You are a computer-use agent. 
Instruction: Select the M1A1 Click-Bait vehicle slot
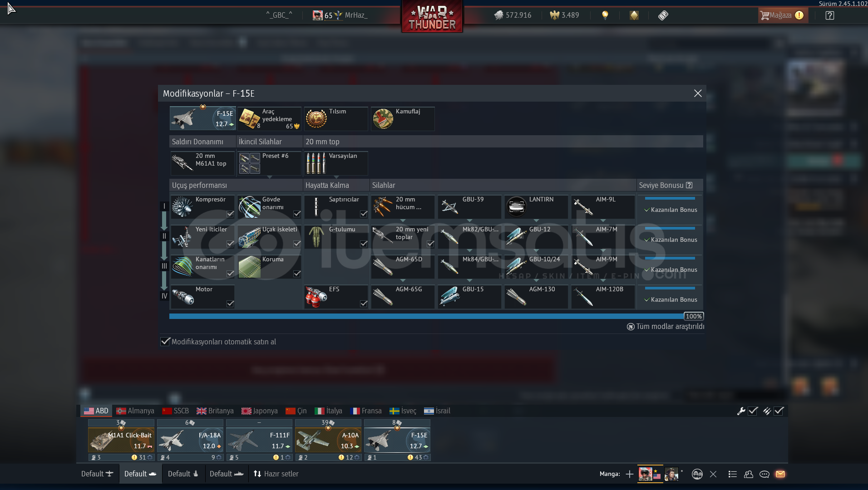[121, 440]
